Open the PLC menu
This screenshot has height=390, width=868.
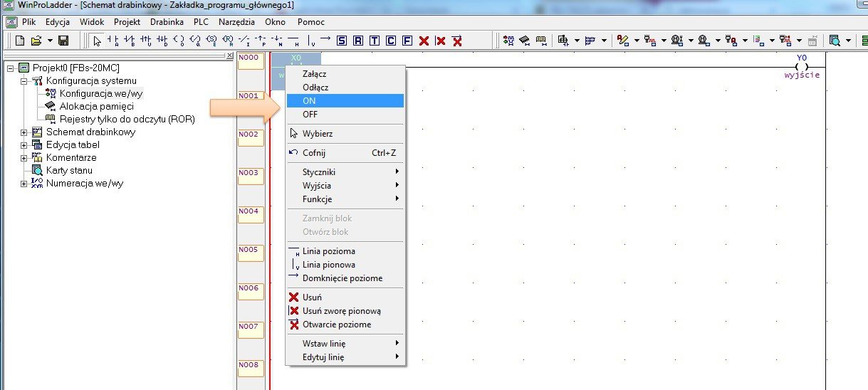201,22
